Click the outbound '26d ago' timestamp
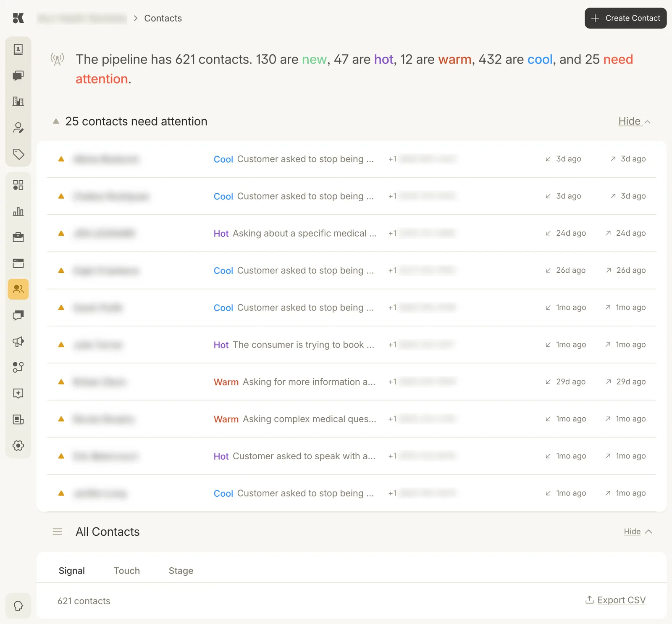Screen dimensions: 672x624 (x=631, y=270)
